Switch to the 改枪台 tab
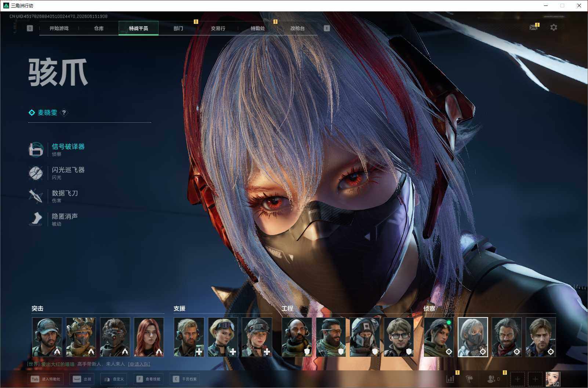The height and width of the screenshot is (388, 588). pyautogui.click(x=297, y=28)
